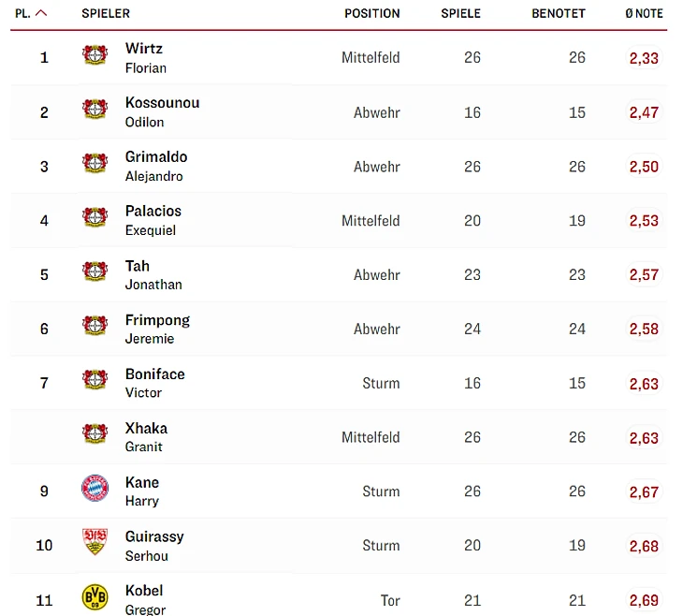Click the Leverkusen crest beside Xhaka
Image resolution: width=683 pixels, height=616 pixels.
(95, 434)
